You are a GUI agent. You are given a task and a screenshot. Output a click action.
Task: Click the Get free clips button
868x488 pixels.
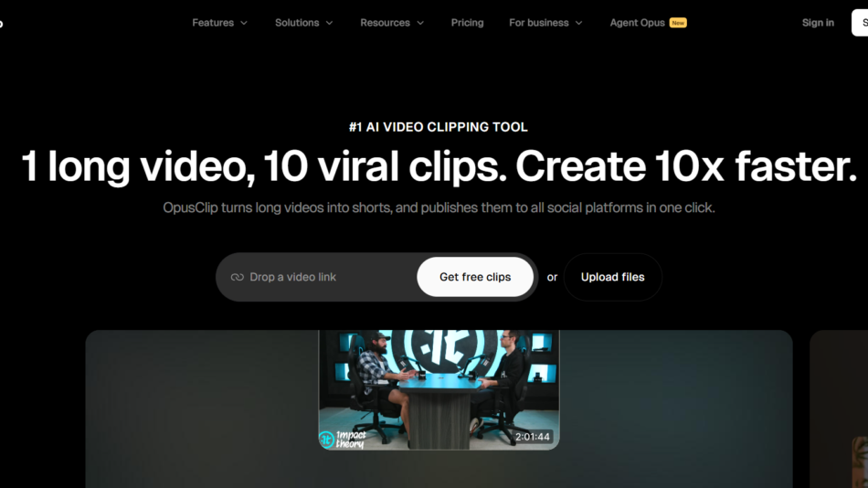(475, 277)
